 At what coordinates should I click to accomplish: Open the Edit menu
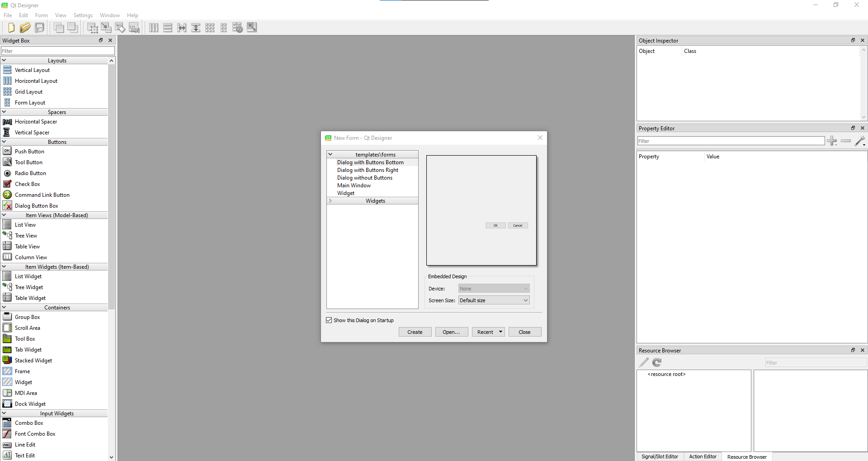pos(24,15)
